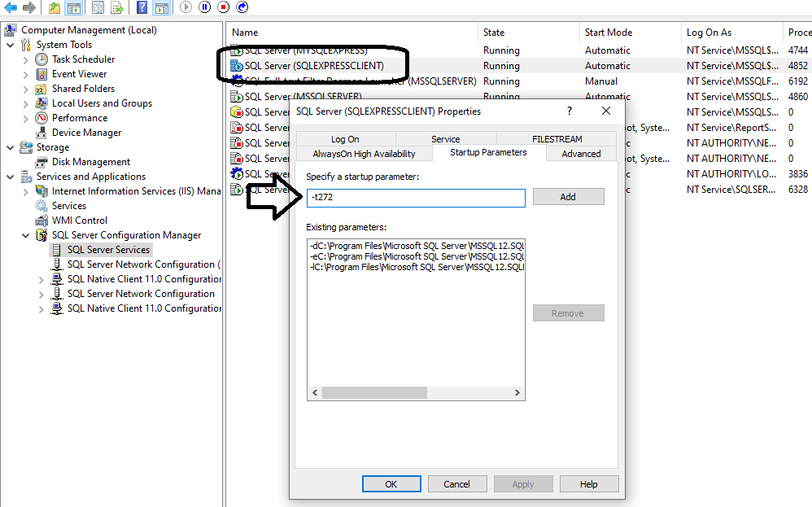Click the Pause Service toolbar icon
Viewport: 812px width, 507px height.
pyautogui.click(x=204, y=7)
